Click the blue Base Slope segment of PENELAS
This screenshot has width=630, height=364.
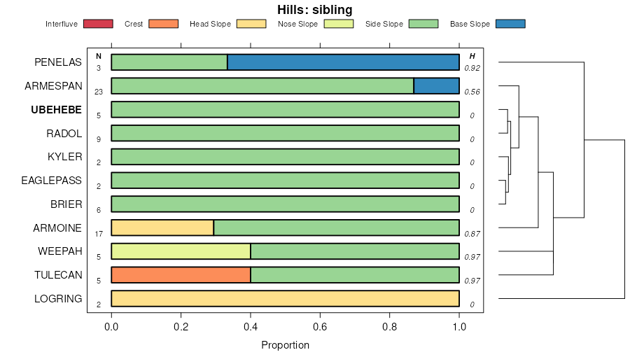coord(343,62)
